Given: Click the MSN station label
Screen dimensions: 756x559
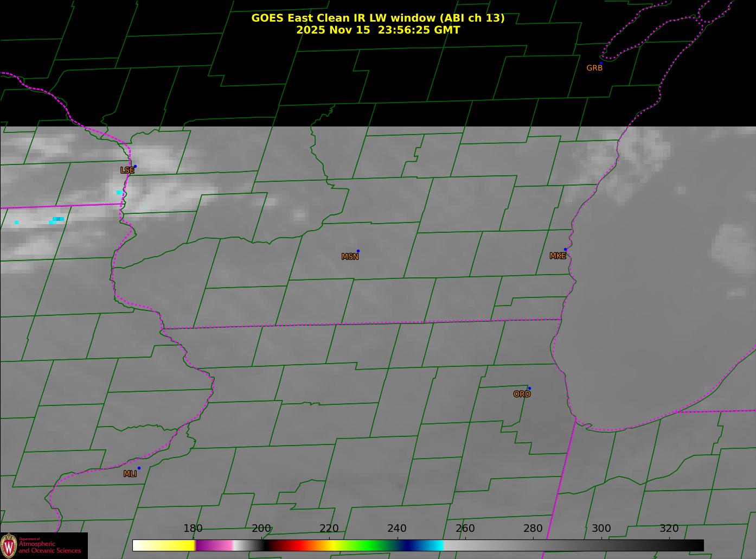Looking at the screenshot, I should coord(350,257).
